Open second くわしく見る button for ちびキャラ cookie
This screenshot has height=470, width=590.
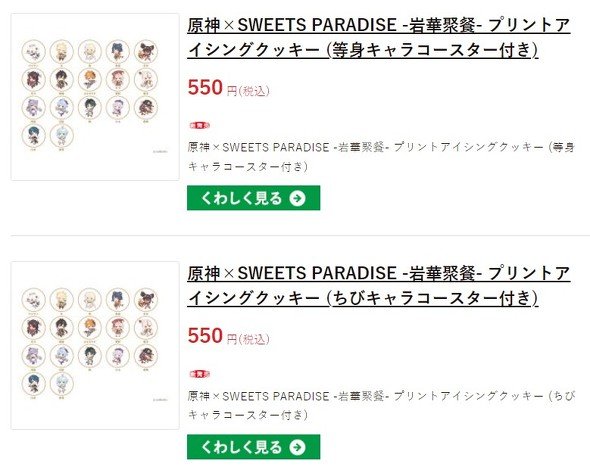(254, 447)
